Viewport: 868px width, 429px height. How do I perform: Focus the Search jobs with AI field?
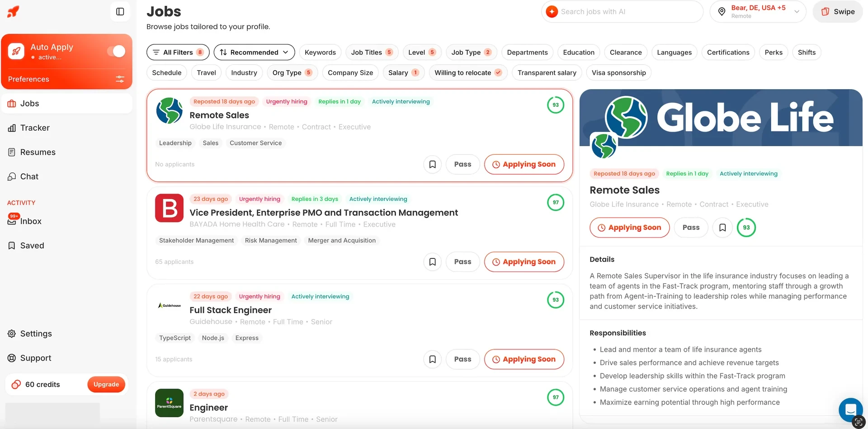tap(622, 12)
